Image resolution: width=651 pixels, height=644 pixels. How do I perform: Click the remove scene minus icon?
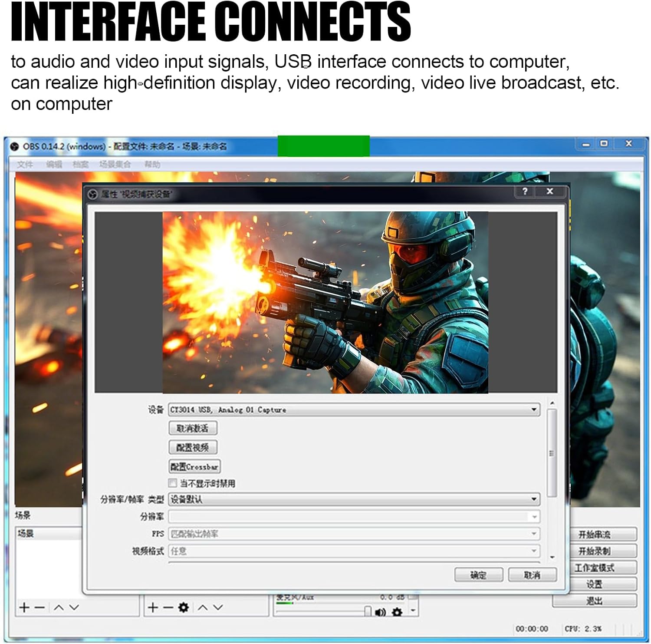pyautogui.click(x=39, y=607)
